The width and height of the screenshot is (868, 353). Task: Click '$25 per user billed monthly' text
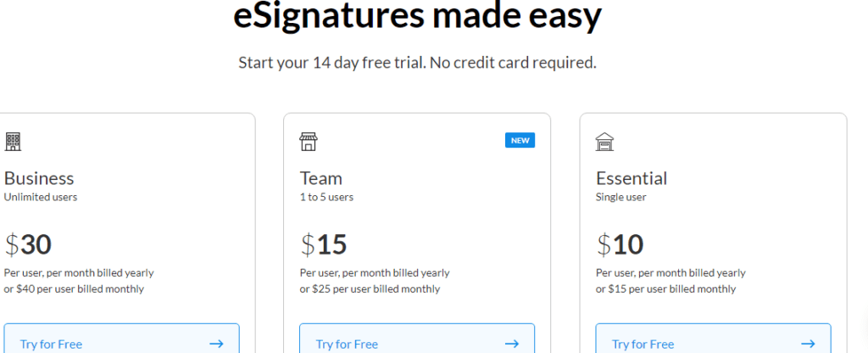(376, 289)
